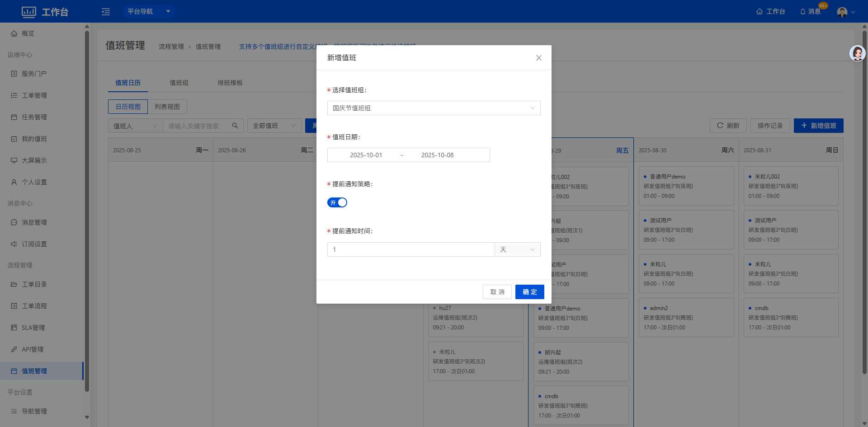Click the search magnifier icon
Screen dimensions: 868x427
coord(235,126)
